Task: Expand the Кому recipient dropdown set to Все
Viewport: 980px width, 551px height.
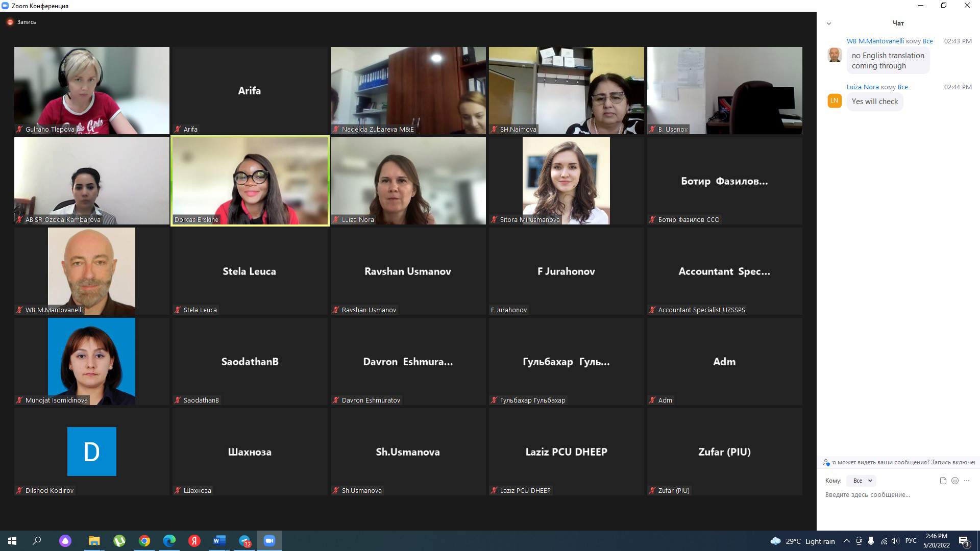Action: coord(862,481)
